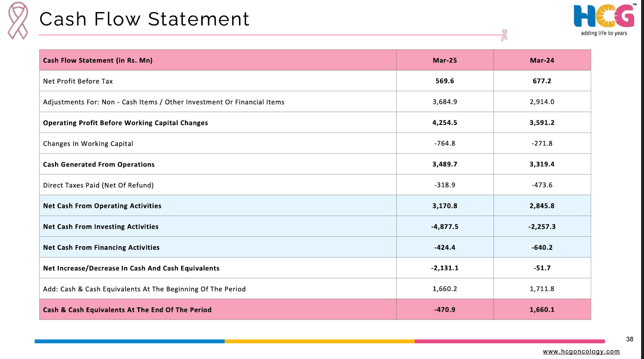This screenshot has width=644, height=359.
Task: Click the -764.8 value
Action: pyautogui.click(x=445, y=143)
